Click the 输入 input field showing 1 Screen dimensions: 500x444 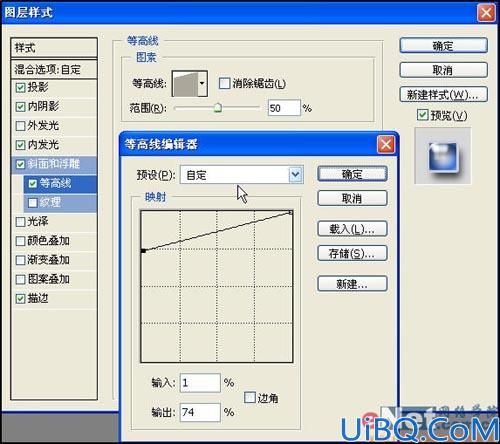click(x=200, y=383)
